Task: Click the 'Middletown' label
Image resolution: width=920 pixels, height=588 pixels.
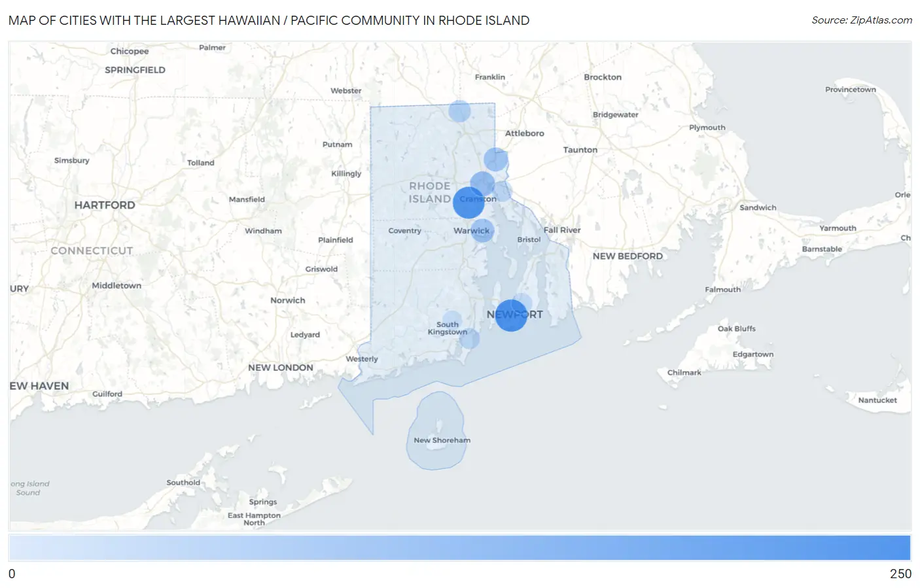Action: (116, 286)
